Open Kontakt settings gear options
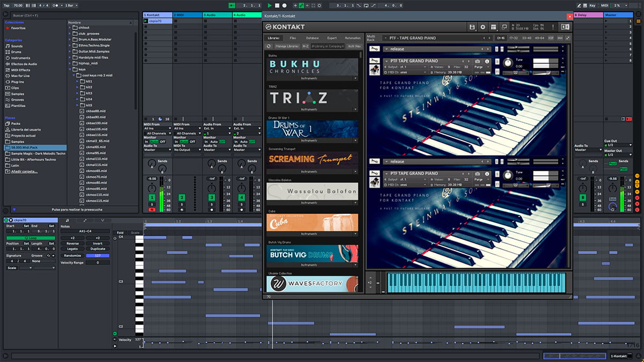Screen dimensions: 644x362 point(482,27)
